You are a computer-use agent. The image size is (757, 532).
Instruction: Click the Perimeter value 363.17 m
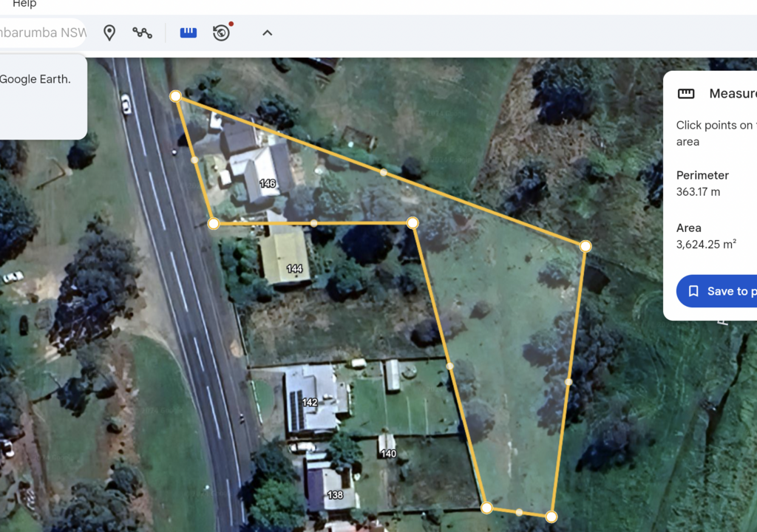tap(698, 191)
